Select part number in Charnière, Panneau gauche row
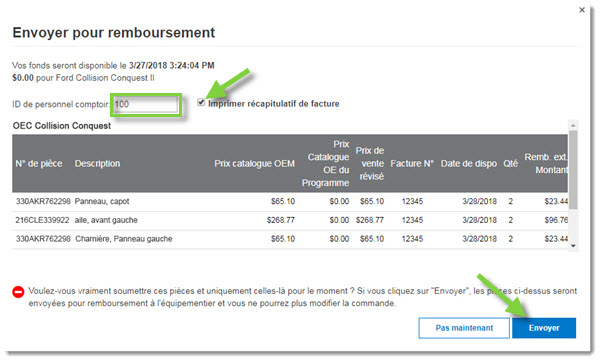The width and height of the screenshot is (600, 361). [43, 239]
